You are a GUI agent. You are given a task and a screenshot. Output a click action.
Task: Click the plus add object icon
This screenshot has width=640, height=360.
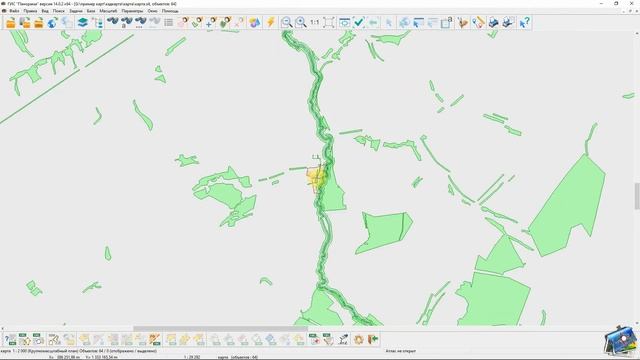coord(211,22)
